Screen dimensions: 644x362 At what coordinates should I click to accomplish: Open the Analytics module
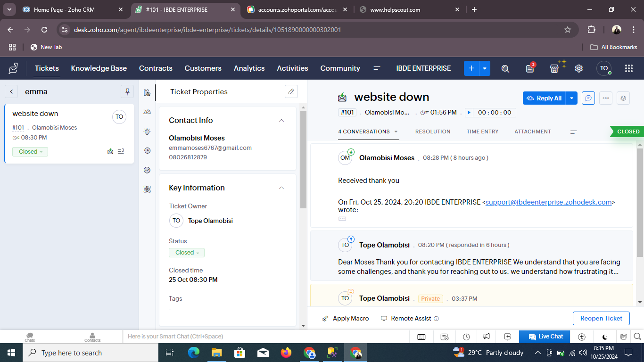pyautogui.click(x=249, y=68)
